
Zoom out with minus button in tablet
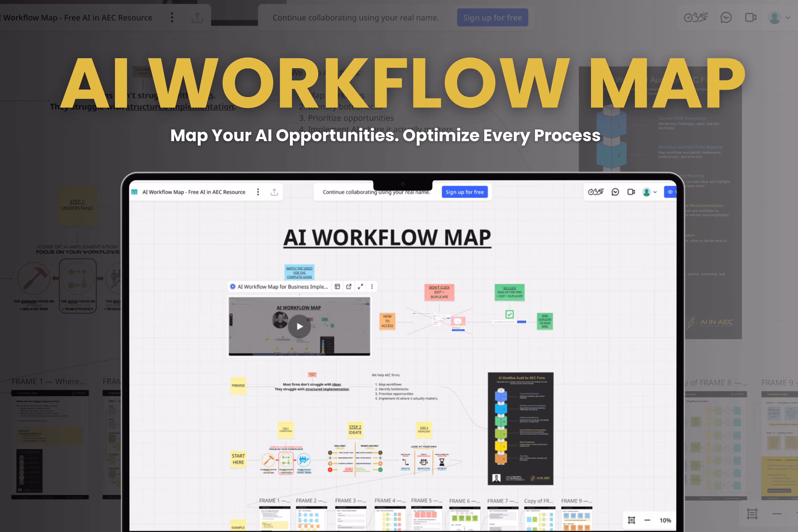(x=647, y=520)
